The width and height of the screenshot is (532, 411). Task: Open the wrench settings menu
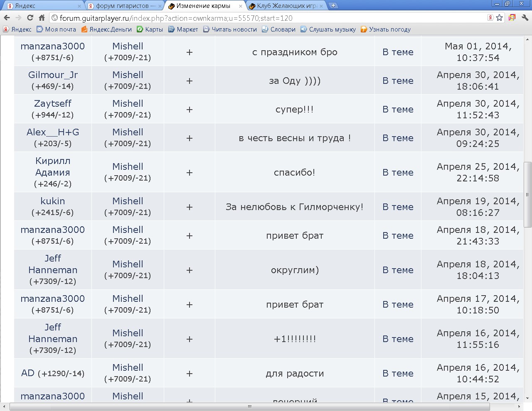tap(525, 18)
